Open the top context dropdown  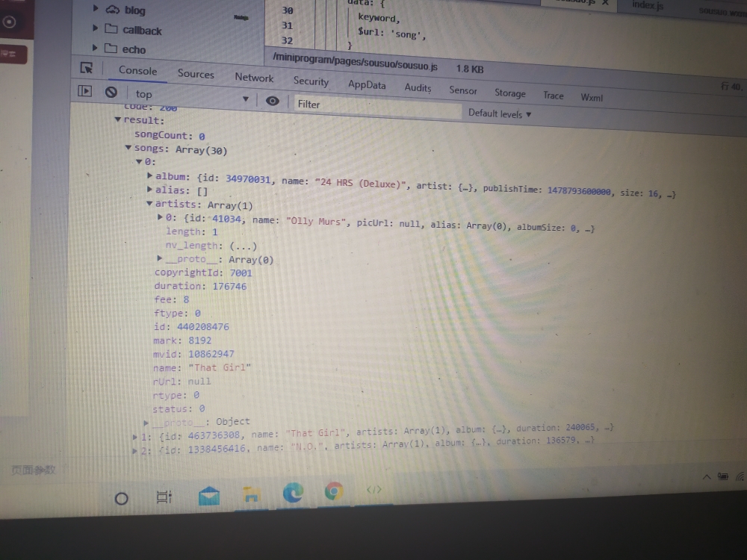click(192, 96)
